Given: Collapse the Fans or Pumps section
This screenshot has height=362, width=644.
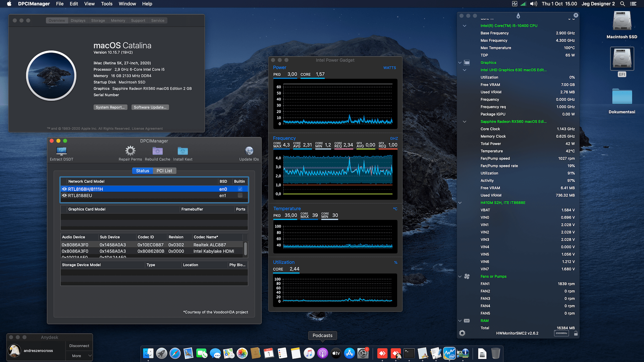Looking at the screenshot, I should click(460, 277).
